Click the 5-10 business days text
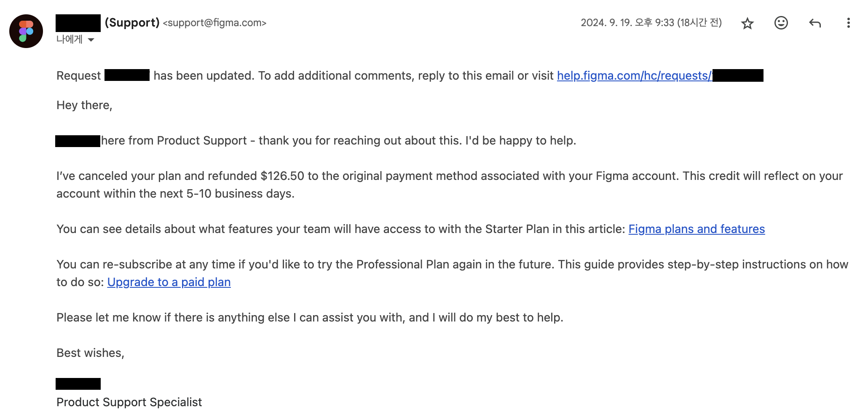The image size is (868, 418). coord(240,193)
